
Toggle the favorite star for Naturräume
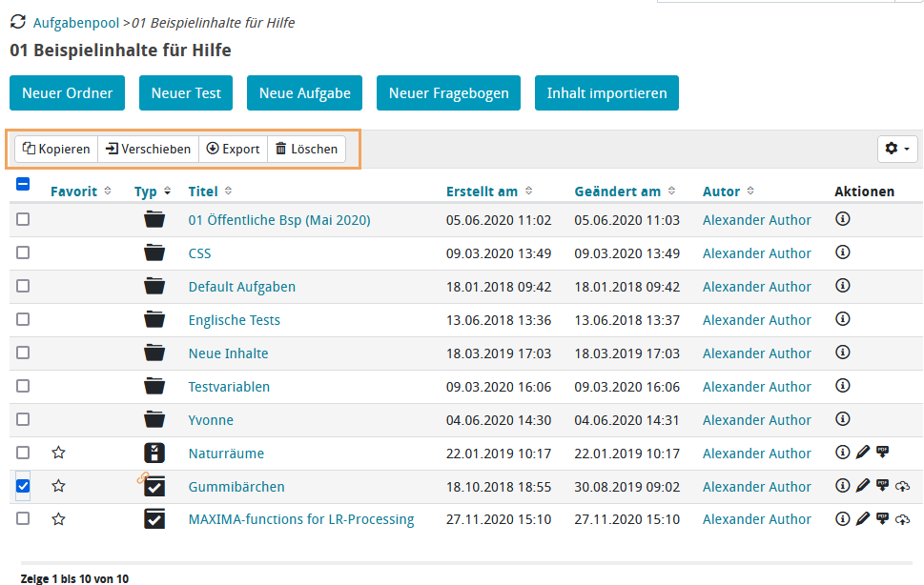coord(58,453)
